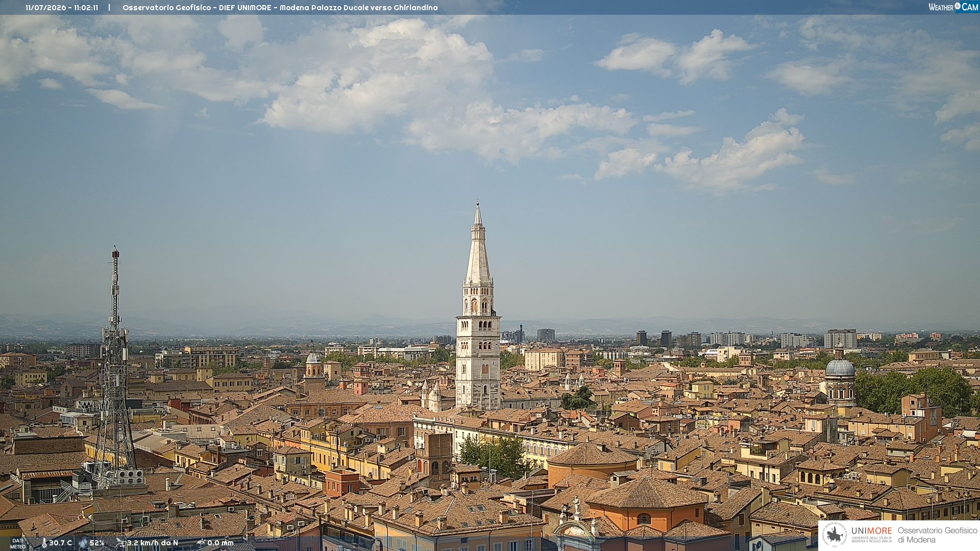Click the UNIMORE wordmark text

pyautogui.click(x=872, y=531)
